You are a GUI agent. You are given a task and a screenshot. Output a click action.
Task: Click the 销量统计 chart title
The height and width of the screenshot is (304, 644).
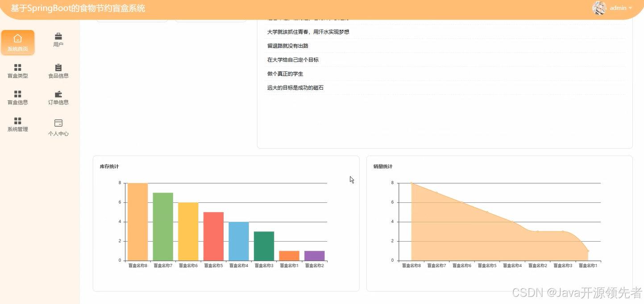pyautogui.click(x=383, y=167)
